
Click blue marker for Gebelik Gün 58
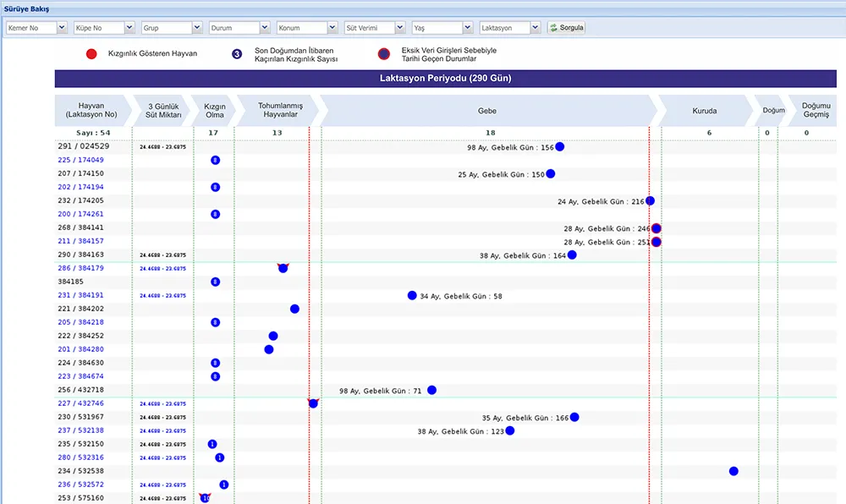(x=412, y=295)
